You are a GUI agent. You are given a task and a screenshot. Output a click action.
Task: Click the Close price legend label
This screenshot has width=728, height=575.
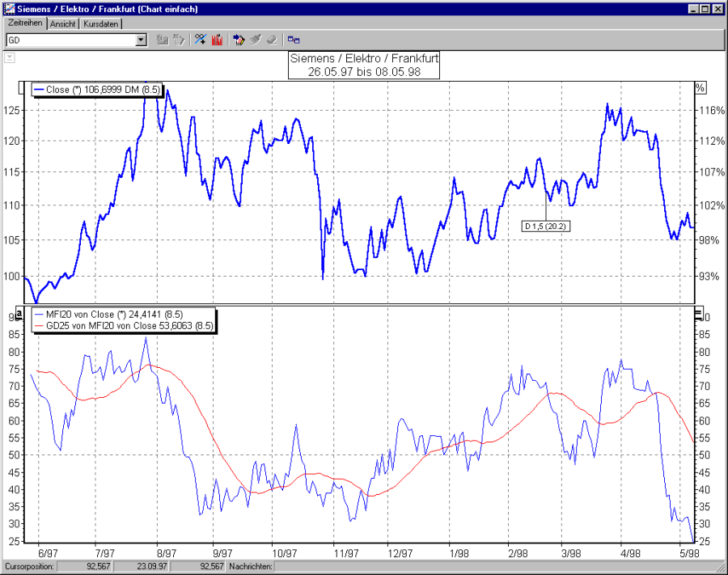click(97, 90)
